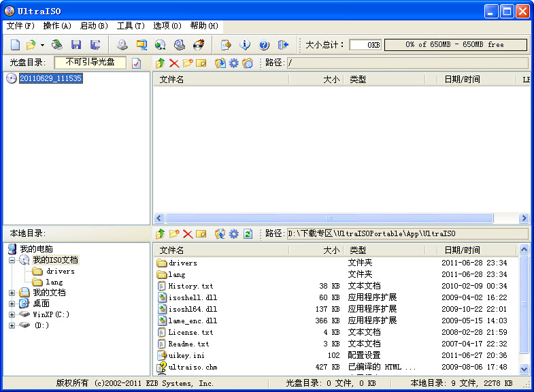
Task: Collapse the 我的ISO文档 tree node
Action: 12,260
